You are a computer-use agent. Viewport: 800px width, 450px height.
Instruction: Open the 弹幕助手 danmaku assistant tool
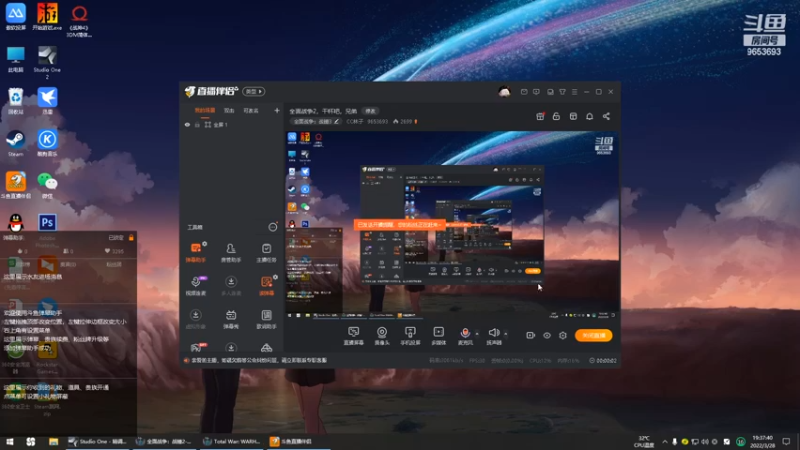pos(196,252)
